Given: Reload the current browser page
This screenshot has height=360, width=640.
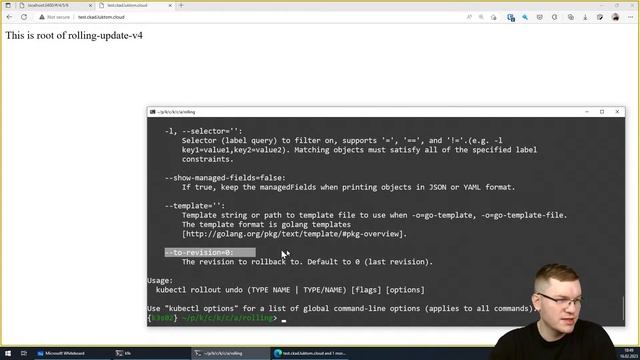Looking at the screenshot, I should tap(24, 17).
